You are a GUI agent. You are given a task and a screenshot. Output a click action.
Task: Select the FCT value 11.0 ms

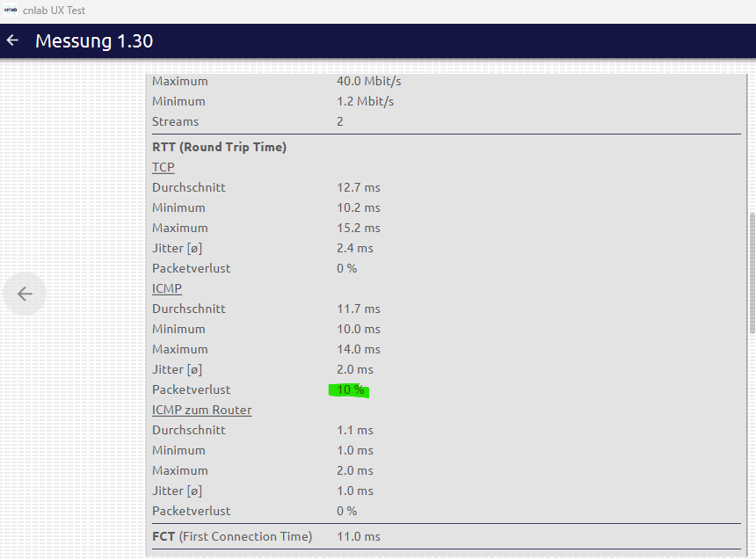[x=359, y=536]
